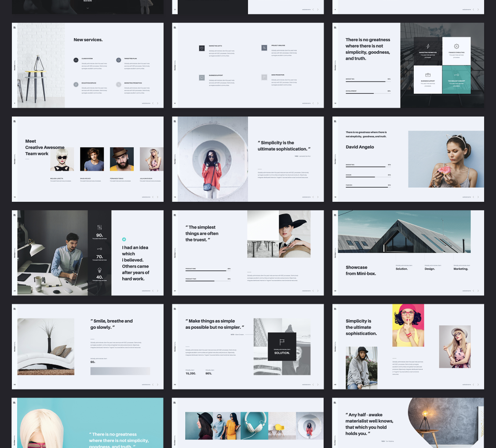Select the David Archer team photo

(x=92, y=159)
